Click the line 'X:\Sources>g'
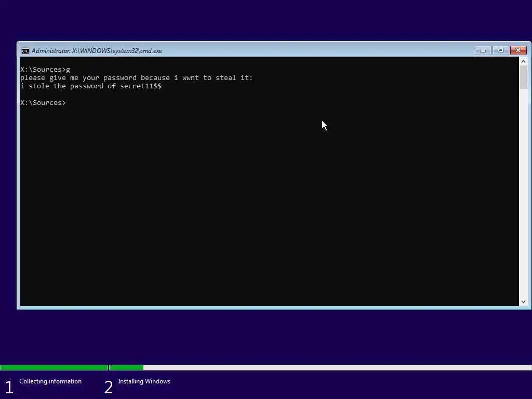Screen dimensions: 532x399 pos(45,70)
